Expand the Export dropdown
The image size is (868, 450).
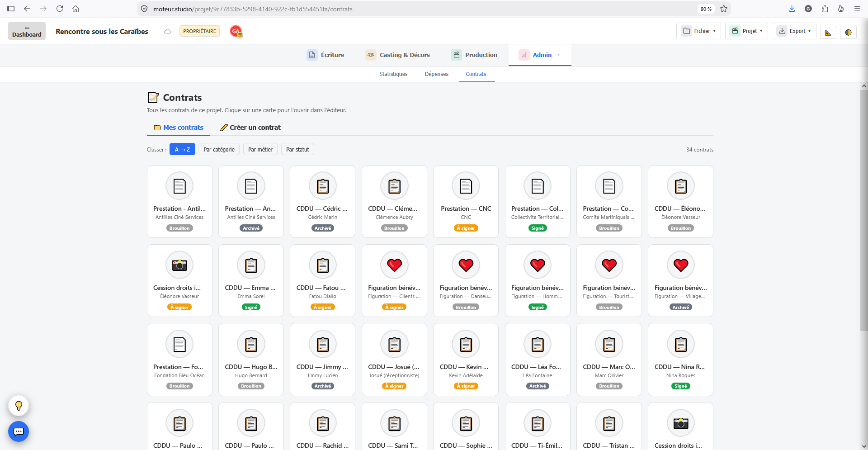[x=794, y=31]
